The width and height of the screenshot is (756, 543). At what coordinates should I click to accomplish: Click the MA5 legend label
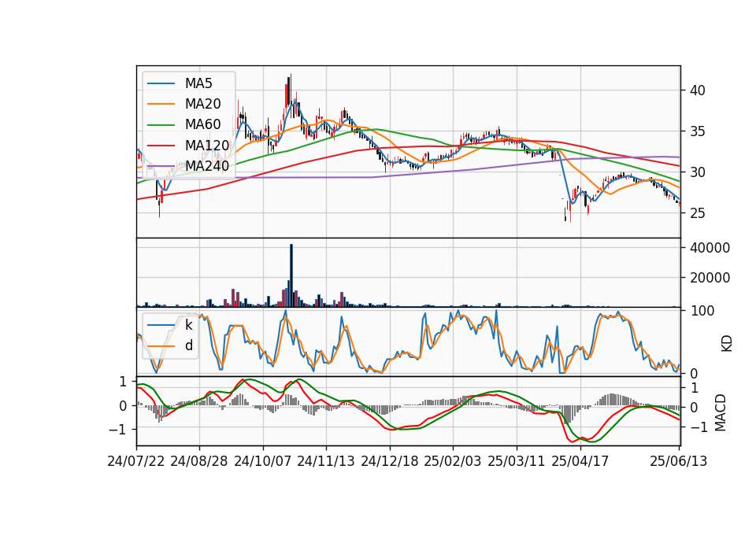click(x=198, y=83)
